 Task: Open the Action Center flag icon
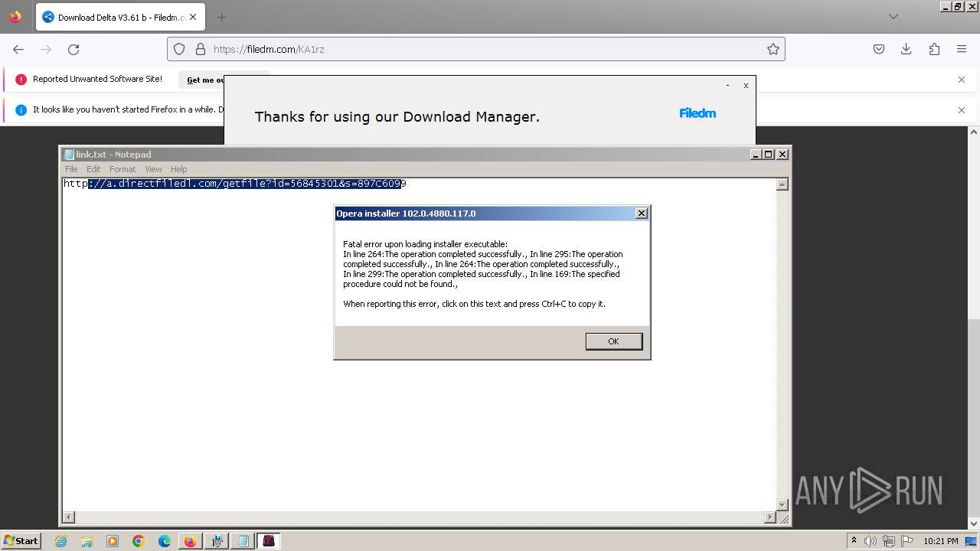pos(906,541)
